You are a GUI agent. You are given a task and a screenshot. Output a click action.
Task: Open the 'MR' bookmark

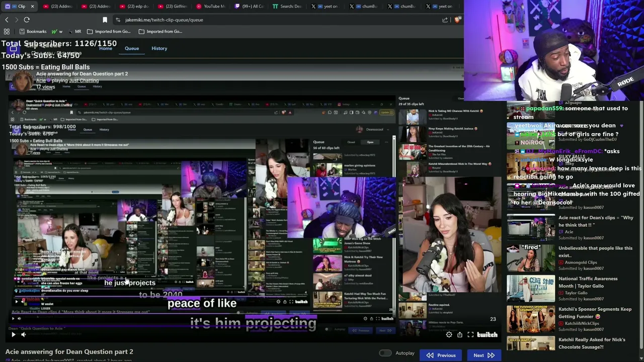tap(74, 31)
